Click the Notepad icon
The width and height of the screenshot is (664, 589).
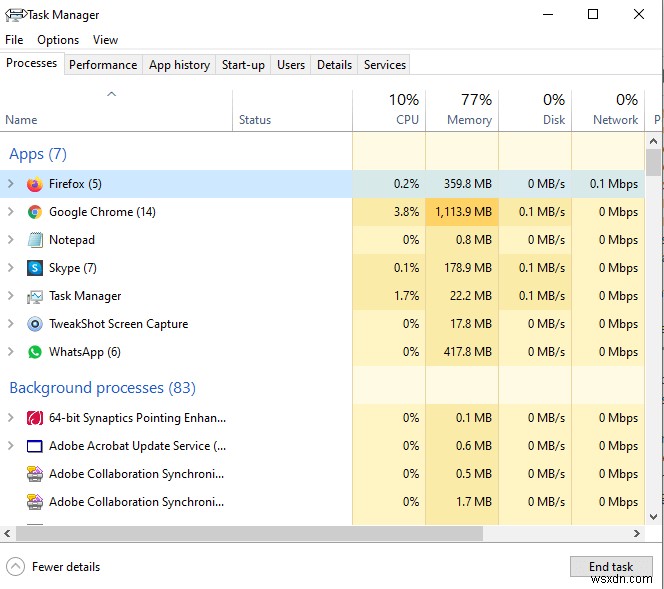pos(35,240)
